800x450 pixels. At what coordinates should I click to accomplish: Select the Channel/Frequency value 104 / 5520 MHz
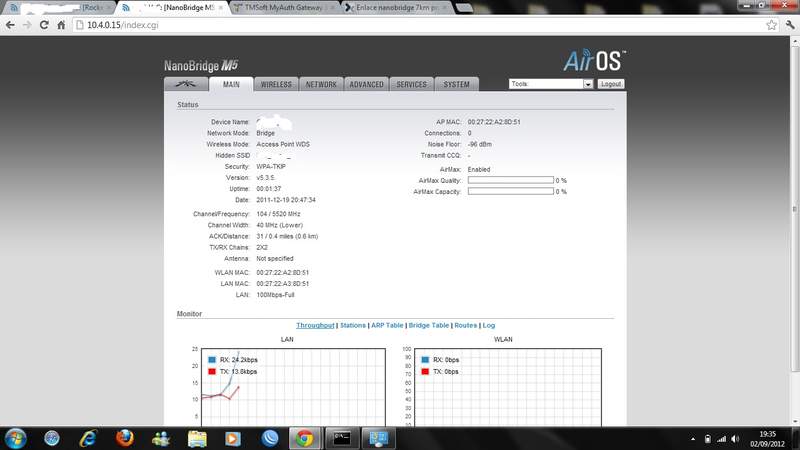point(278,214)
